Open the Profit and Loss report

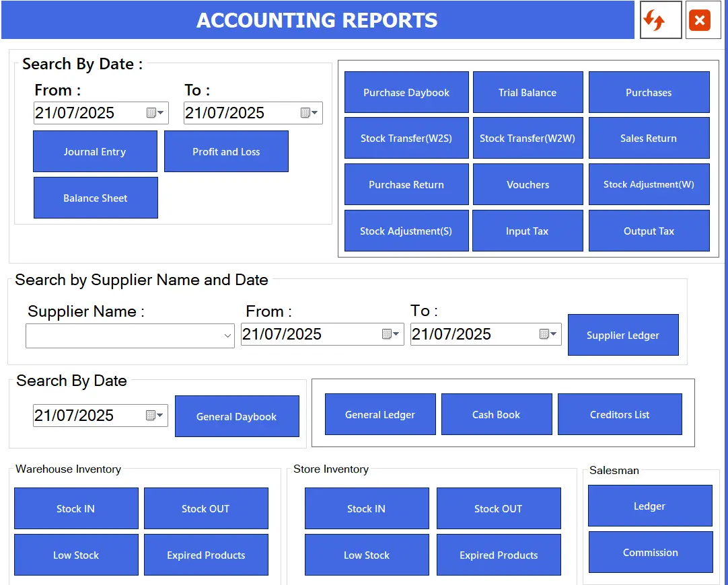pos(226,152)
